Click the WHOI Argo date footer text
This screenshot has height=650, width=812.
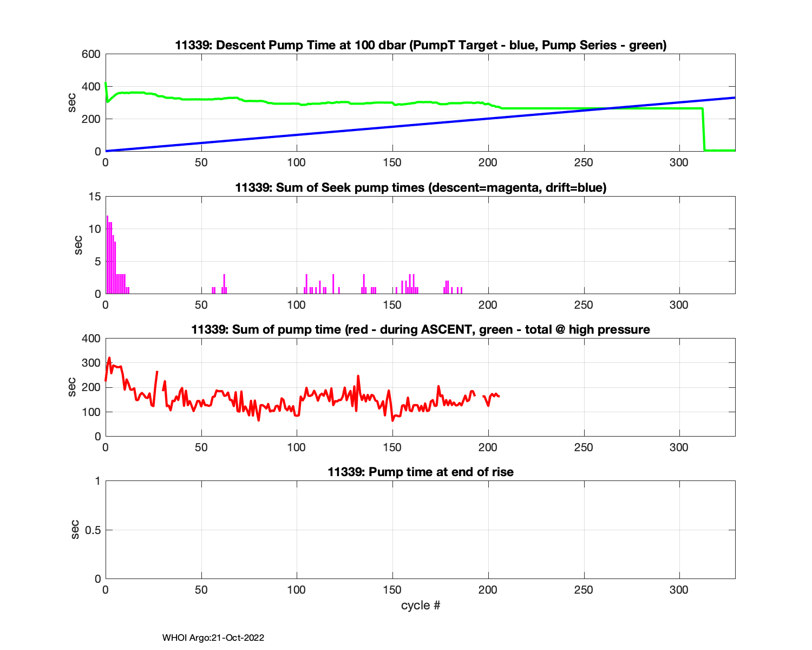point(213,638)
